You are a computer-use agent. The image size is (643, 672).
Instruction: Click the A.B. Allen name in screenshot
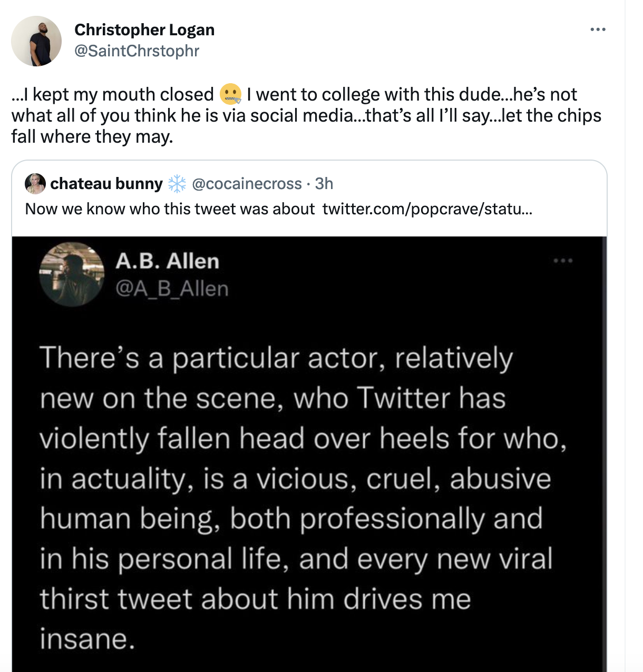pos(167,261)
